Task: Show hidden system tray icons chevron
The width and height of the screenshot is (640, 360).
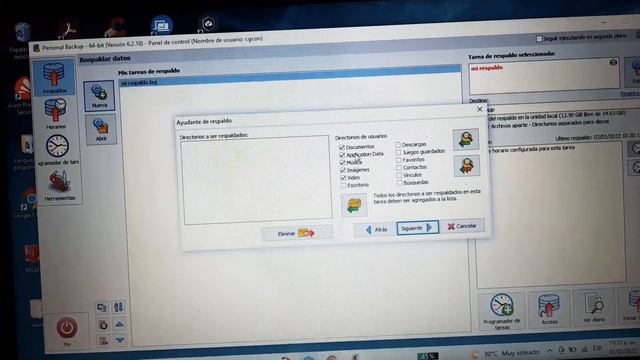Action: (x=549, y=351)
